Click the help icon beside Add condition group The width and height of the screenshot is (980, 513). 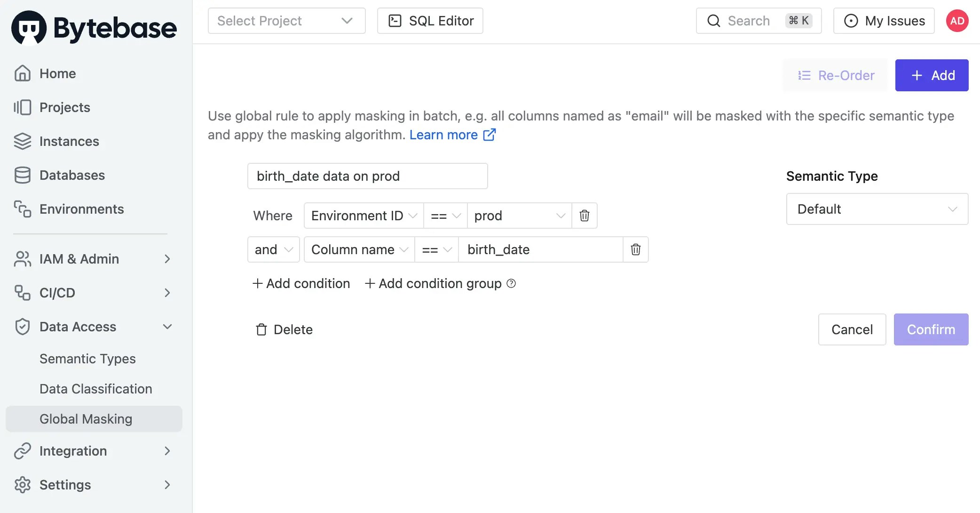(x=511, y=283)
